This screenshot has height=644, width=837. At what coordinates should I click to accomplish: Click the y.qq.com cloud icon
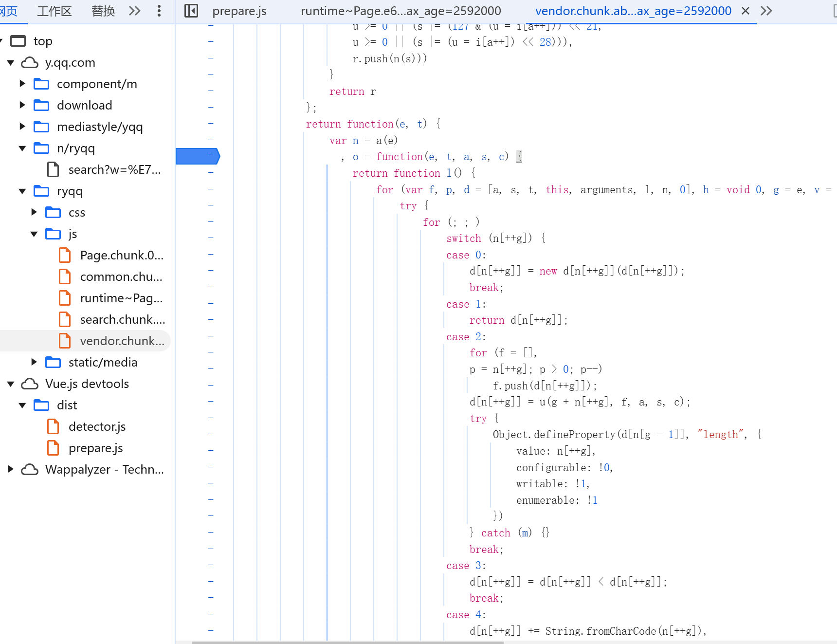[x=30, y=62]
